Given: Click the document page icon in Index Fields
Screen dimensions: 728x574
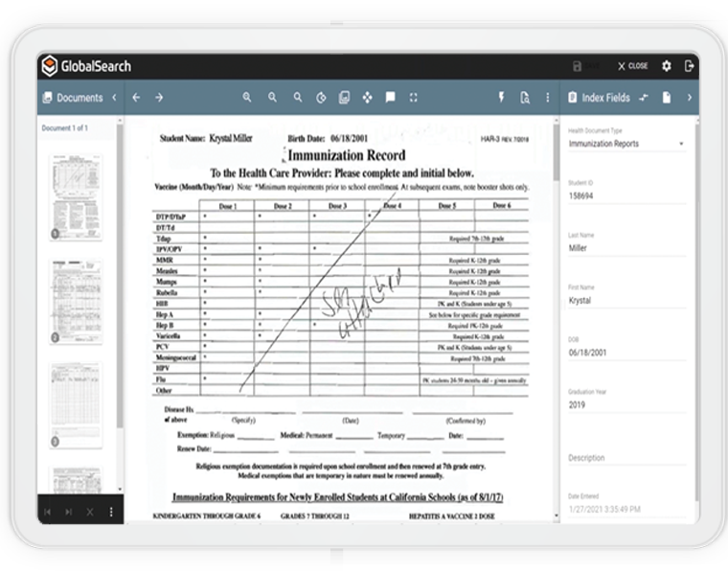Looking at the screenshot, I should pos(667,98).
